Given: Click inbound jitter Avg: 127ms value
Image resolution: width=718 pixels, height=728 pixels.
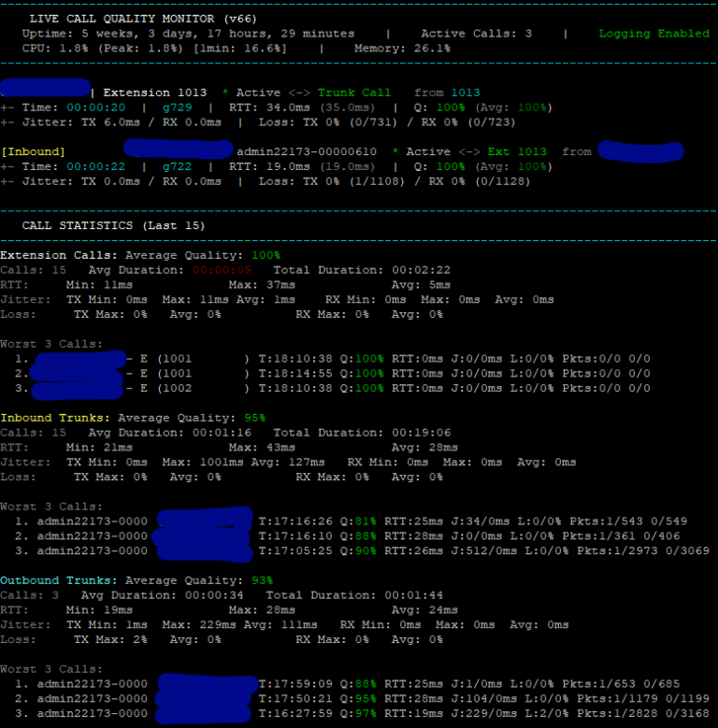Looking at the screenshot, I should tap(288, 462).
